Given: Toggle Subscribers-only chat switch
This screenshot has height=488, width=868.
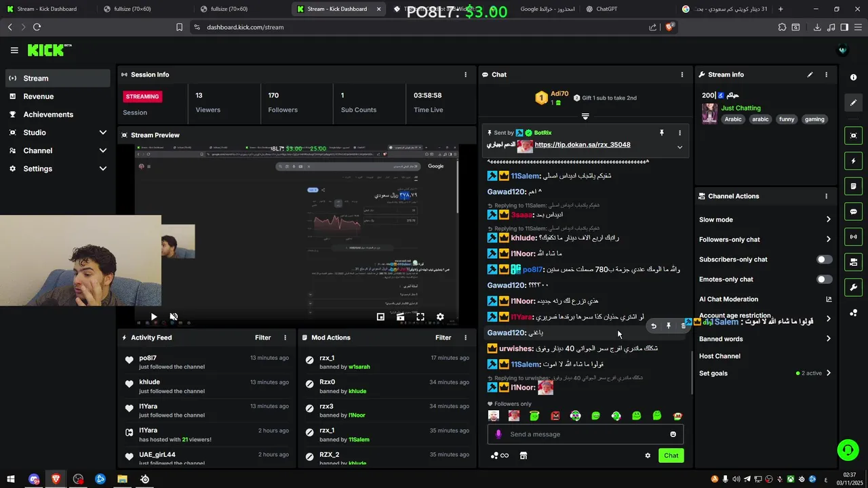Looking at the screenshot, I should (x=824, y=260).
